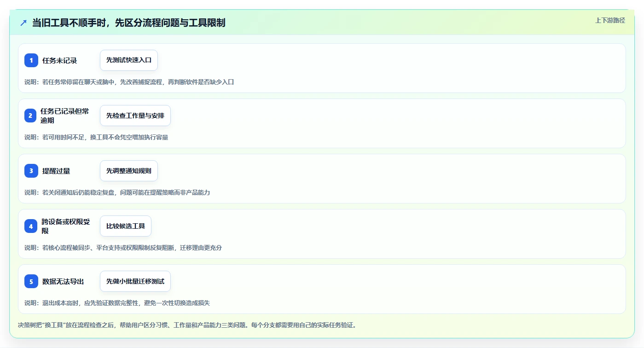644x348 pixels.
Task: Select step number 1 badge
Action: (31, 60)
